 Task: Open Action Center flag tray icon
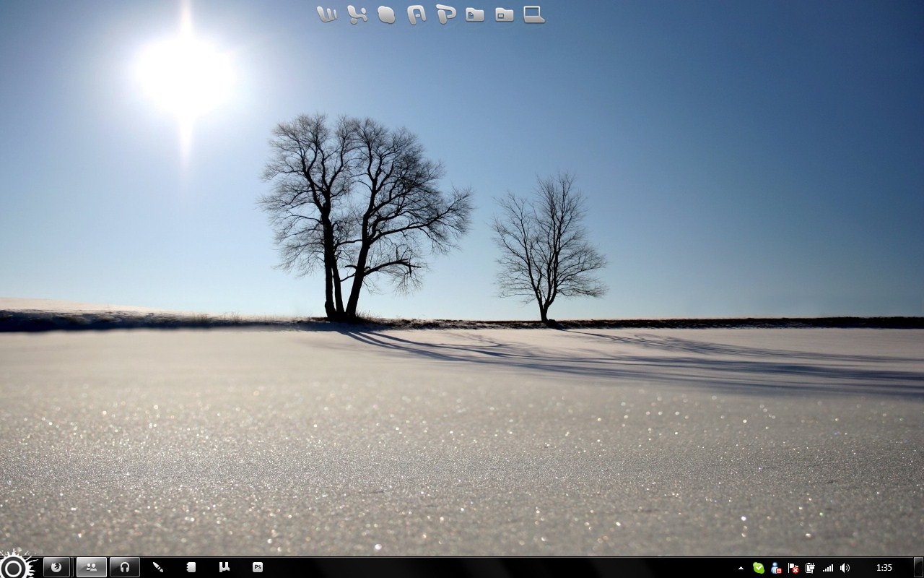793,568
